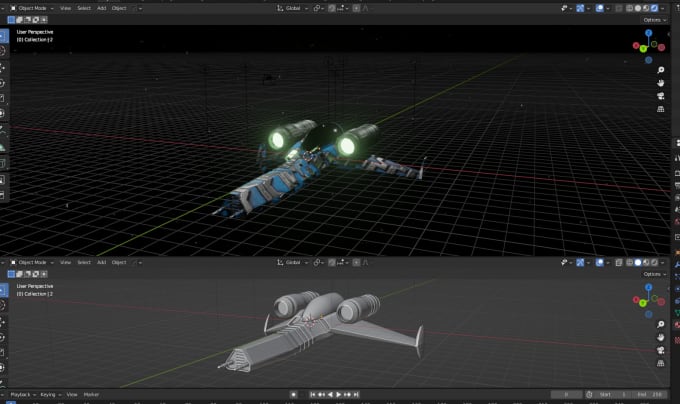Toggle overlays display in top viewport header
Viewport: 680px width, 404px height.
pyautogui.click(x=600, y=8)
